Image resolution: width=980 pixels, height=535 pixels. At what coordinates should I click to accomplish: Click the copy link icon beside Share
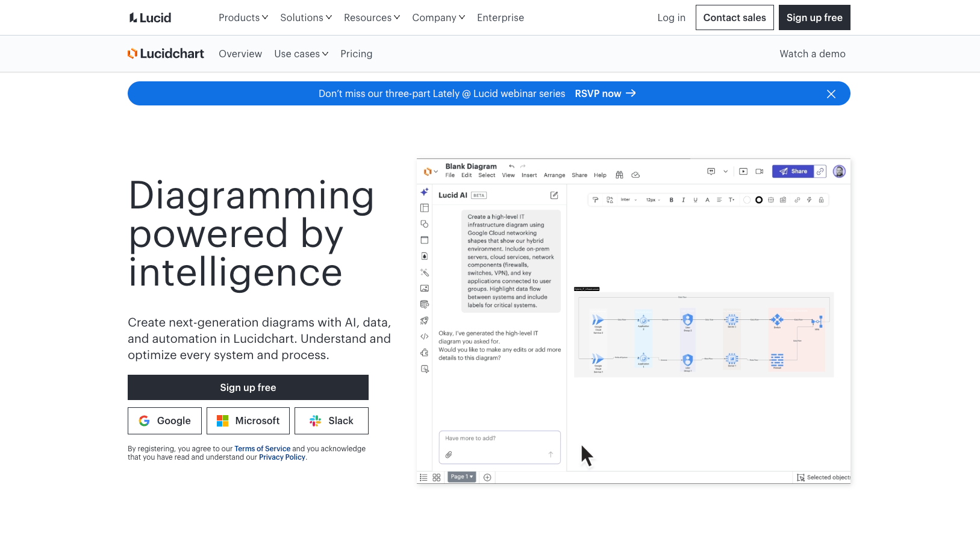pyautogui.click(x=820, y=172)
